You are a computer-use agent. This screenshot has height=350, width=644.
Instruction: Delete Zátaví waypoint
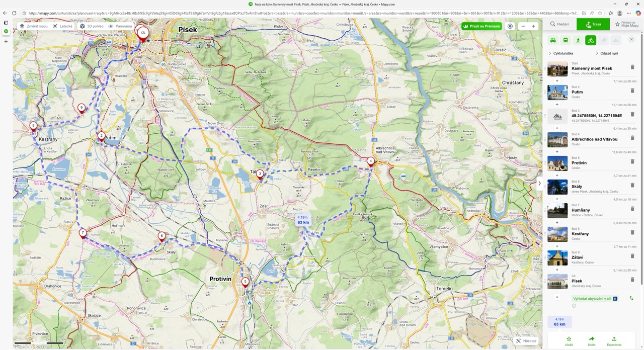(632, 256)
